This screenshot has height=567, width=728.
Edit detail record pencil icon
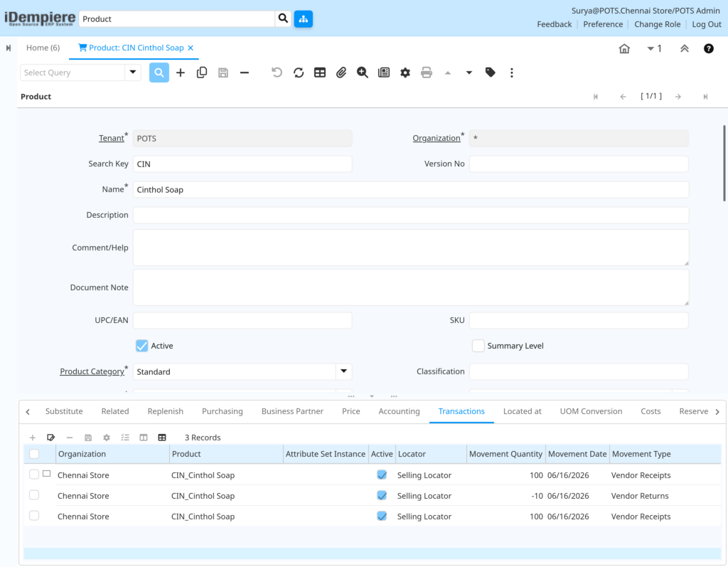click(x=51, y=438)
